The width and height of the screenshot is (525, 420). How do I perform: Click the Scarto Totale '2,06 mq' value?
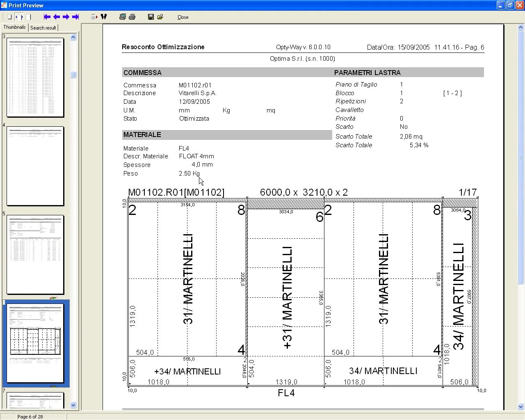tap(411, 137)
